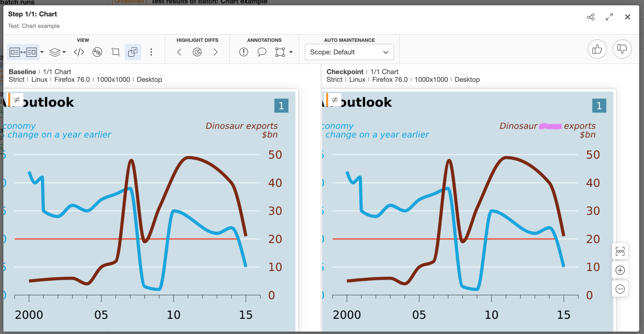
Task: Open the root cause analysis code icon
Action: click(x=79, y=52)
